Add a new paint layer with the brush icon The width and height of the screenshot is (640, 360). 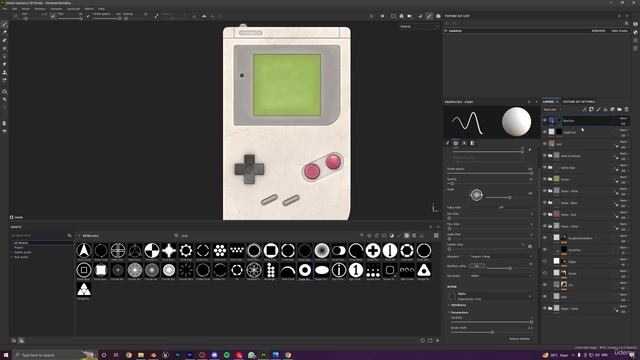pos(598,109)
